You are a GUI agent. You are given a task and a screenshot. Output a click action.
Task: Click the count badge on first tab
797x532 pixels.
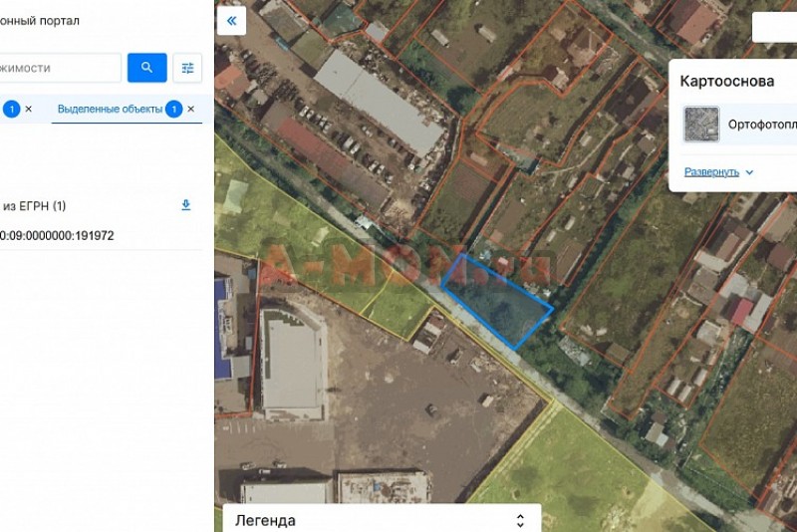tap(11, 109)
